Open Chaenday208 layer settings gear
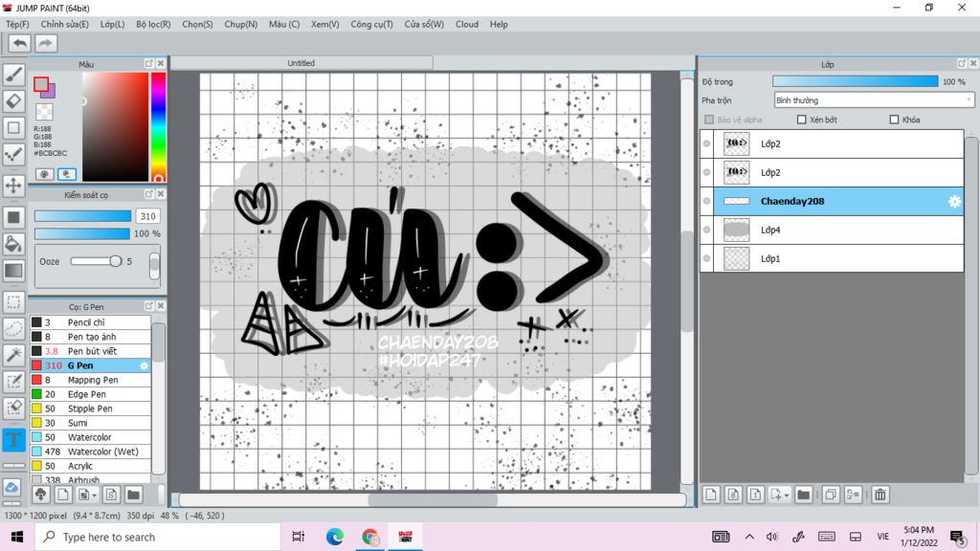Image resolution: width=980 pixels, height=551 pixels. 954,201
